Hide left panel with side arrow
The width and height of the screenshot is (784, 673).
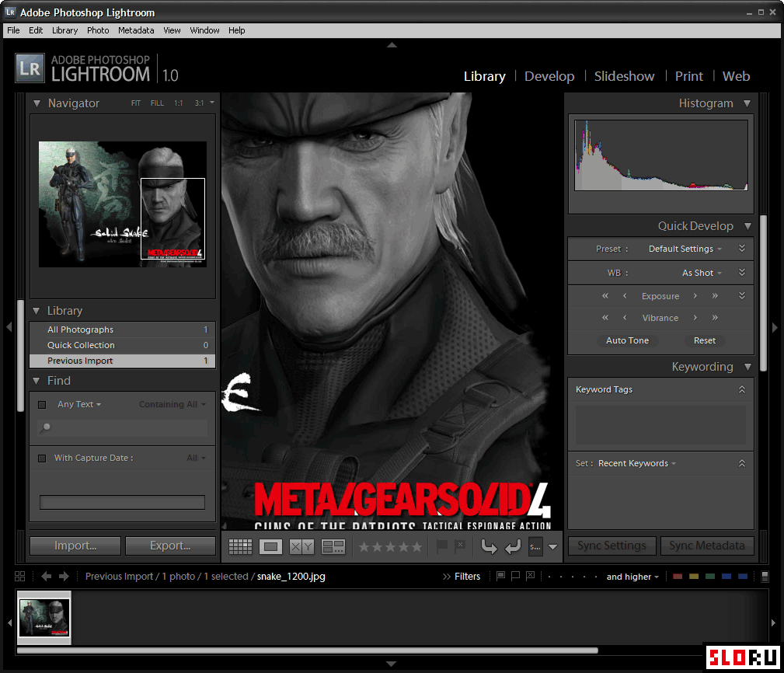click(x=9, y=327)
